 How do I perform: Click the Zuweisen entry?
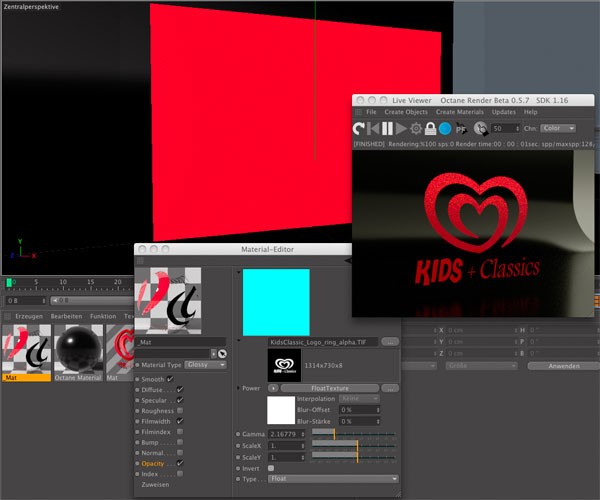click(155, 485)
